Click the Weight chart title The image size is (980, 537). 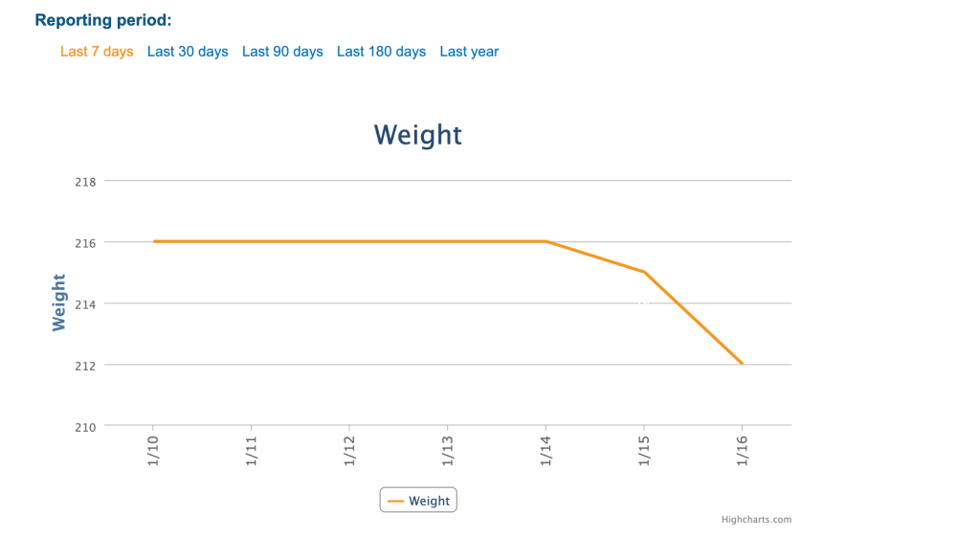tap(418, 135)
